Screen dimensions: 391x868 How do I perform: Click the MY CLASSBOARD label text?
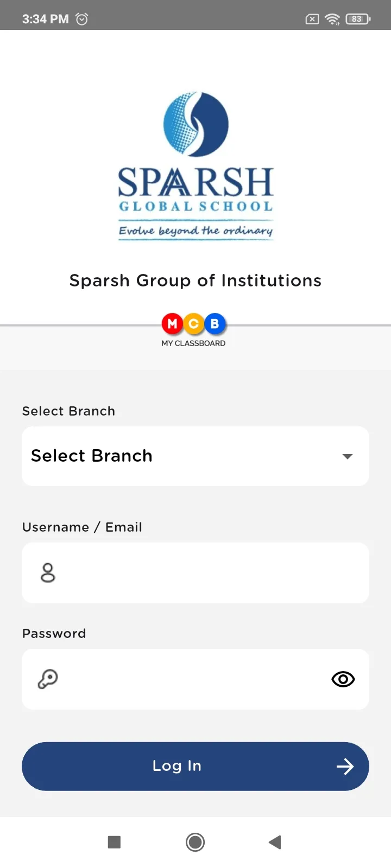point(193,343)
